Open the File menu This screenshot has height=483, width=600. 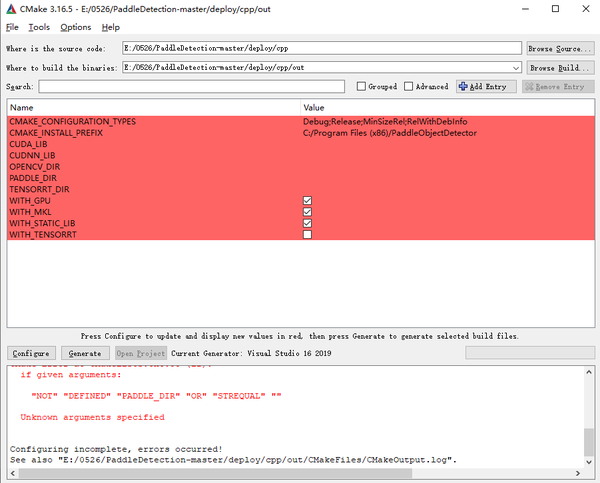[x=12, y=27]
